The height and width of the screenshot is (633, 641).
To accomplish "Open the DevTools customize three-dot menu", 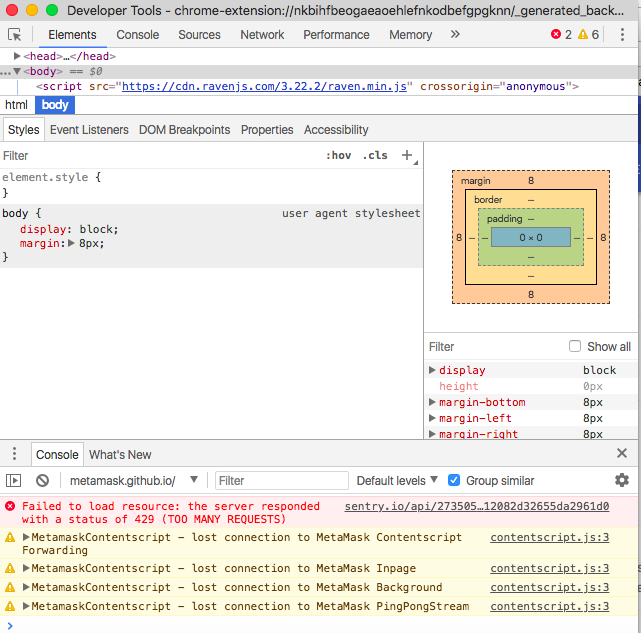I will tap(622, 35).
